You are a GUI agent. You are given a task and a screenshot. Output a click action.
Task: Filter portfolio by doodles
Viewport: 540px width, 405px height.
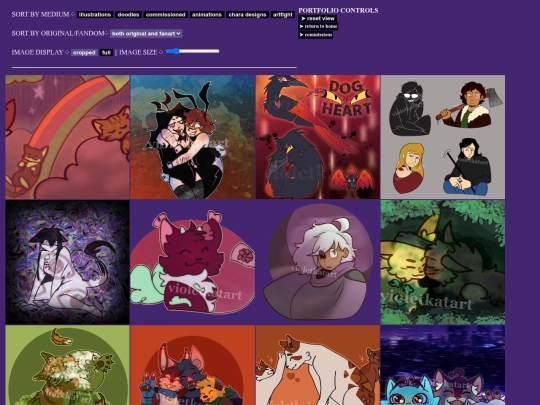(x=128, y=14)
